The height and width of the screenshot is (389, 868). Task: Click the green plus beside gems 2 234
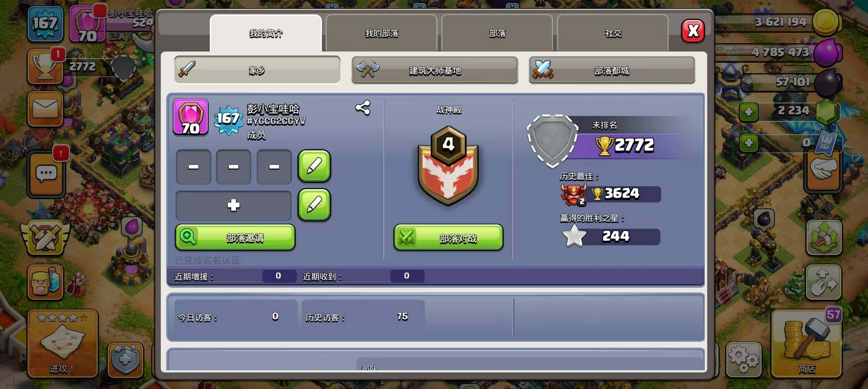tap(749, 112)
